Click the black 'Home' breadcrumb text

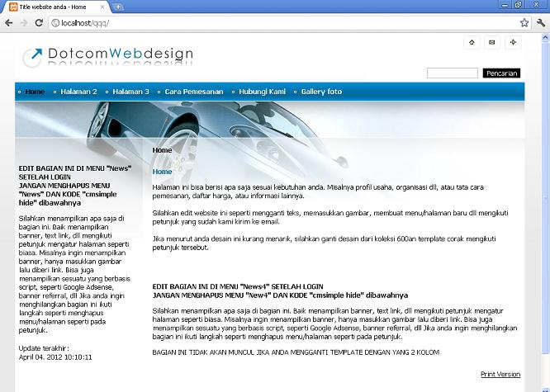tap(162, 150)
